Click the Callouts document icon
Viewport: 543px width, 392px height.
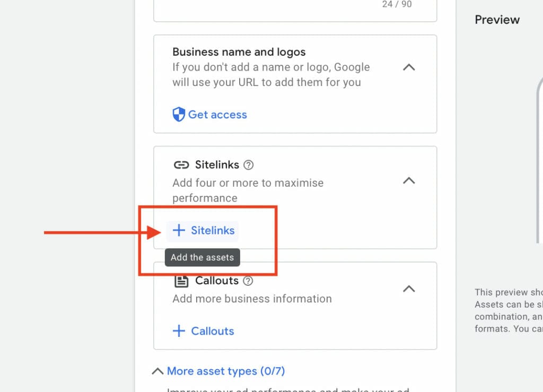[x=181, y=281]
